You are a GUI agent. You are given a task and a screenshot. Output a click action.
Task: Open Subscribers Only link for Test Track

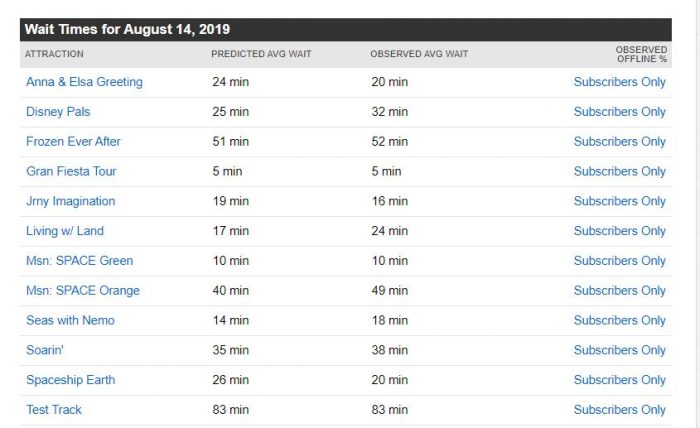[x=620, y=410]
